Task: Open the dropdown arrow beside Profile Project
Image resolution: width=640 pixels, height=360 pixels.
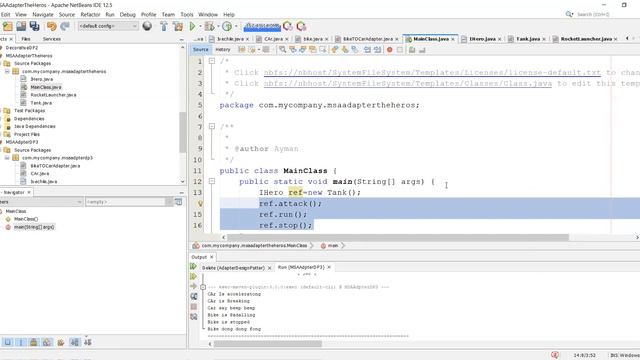Action: (236, 27)
